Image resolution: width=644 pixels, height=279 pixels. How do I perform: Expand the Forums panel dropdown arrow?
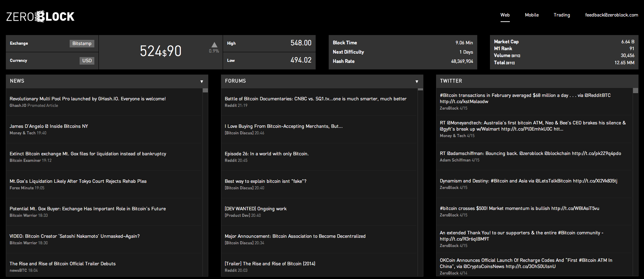[x=417, y=81]
